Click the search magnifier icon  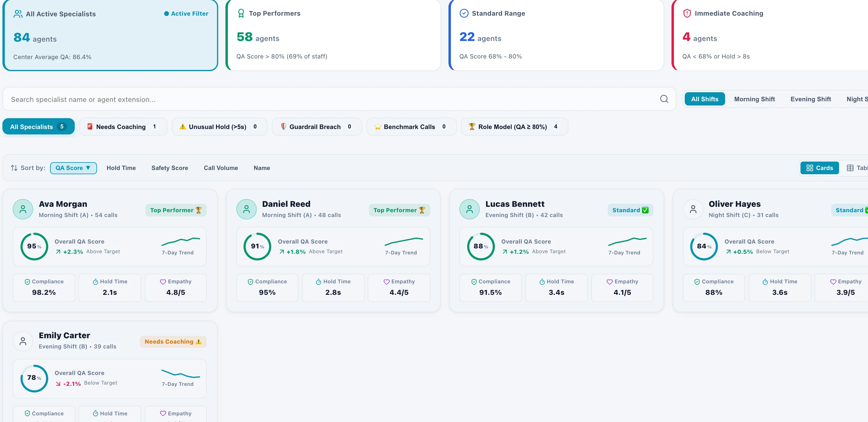click(x=664, y=99)
